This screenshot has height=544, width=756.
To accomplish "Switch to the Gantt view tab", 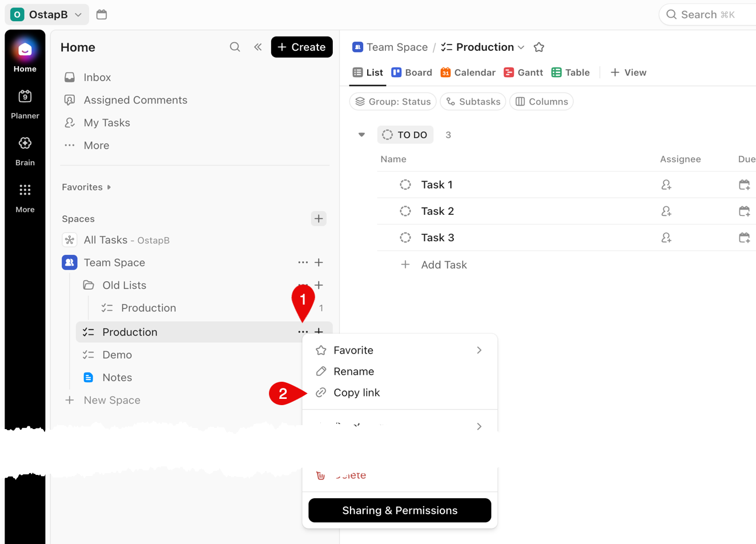I will [x=523, y=72].
